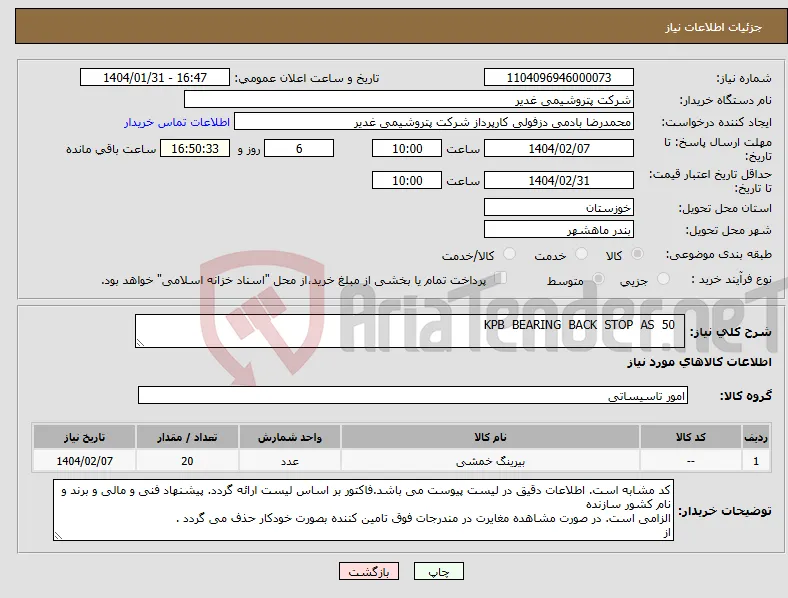This screenshot has height=598, width=788.
Task: Grab the resize handle of buyer notes box
Action: pyautogui.click(x=58, y=536)
